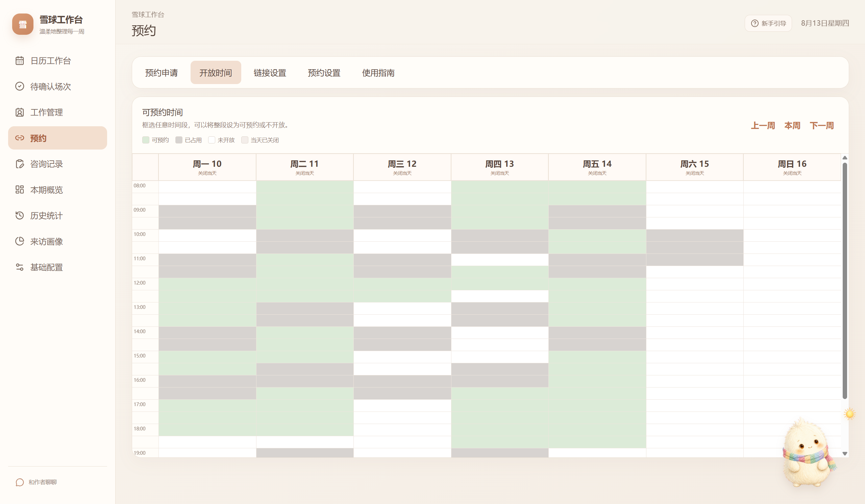Click the white 未开放 legend swatch
This screenshot has width=865, height=504.
pyautogui.click(x=212, y=140)
